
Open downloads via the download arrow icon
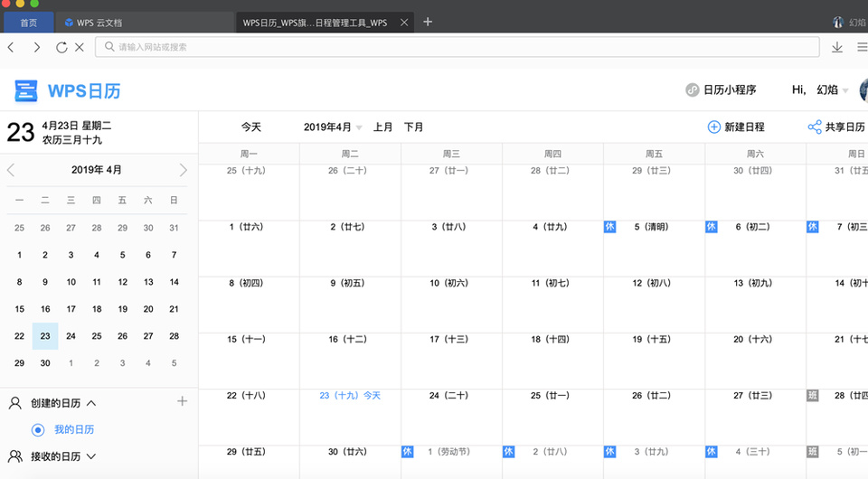(837, 48)
